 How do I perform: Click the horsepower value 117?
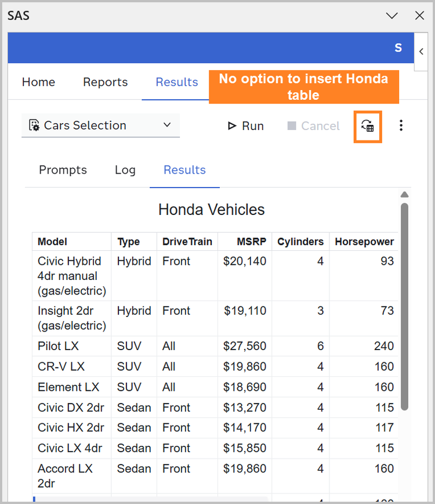click(385, 428)
